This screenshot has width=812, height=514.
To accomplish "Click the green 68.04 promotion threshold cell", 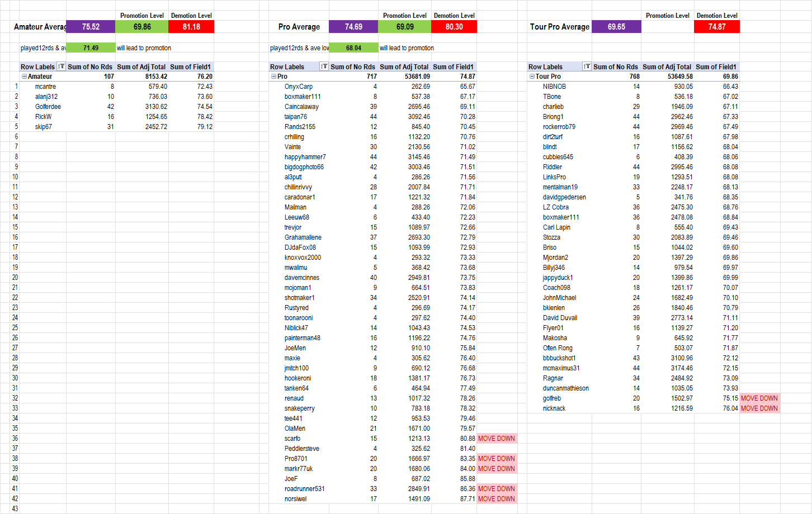I will tap(353, 48).
